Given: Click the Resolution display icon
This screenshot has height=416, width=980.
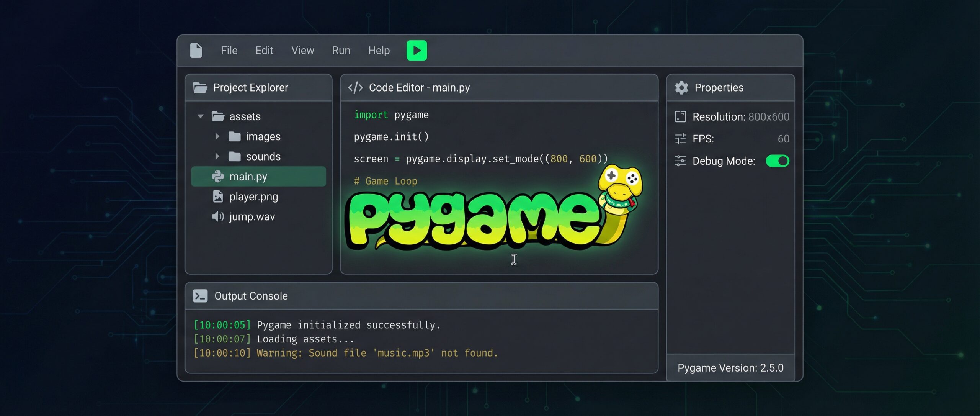Looking at the screenshot, I should click(x=680, y=117).
